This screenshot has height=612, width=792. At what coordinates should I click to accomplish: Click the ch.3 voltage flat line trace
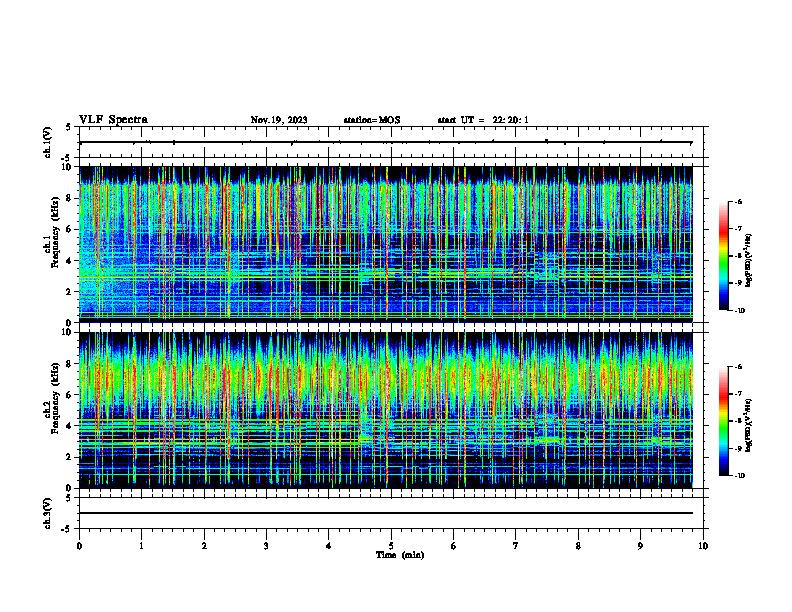[x=386, y=513]
